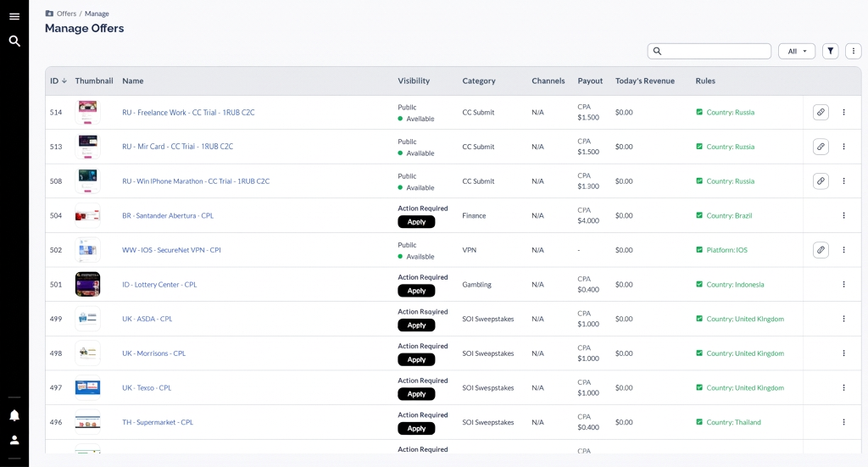Click the Offers breadcrumb link
This screenshot has height=467, width=868.
point(66,14)
